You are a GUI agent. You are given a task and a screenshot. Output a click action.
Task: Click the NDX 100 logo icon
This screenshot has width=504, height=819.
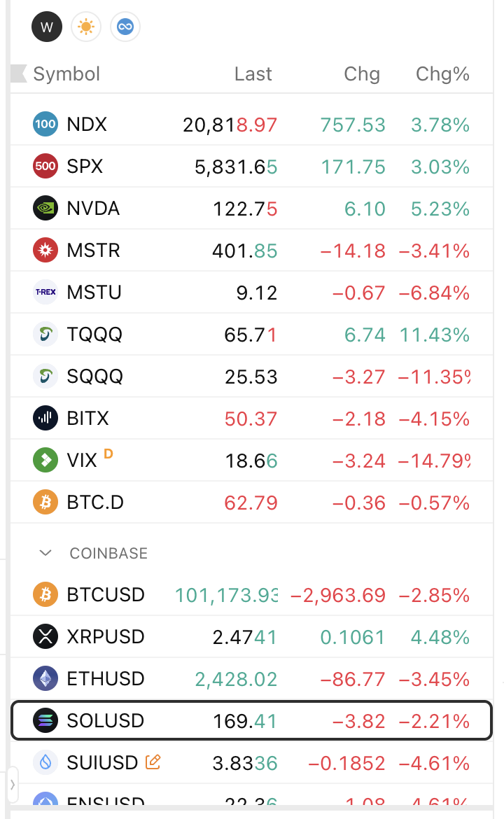(x=45, y=125)
